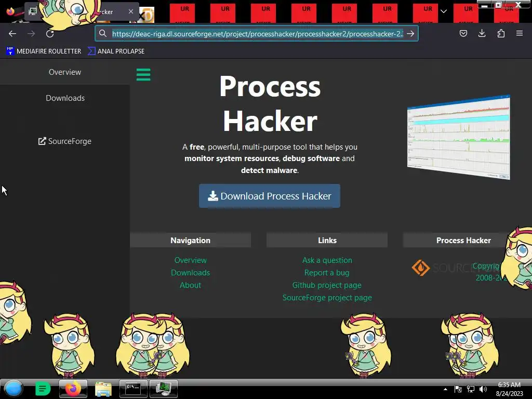The height and width of the screenshot is (399, 532).
Task: Toggle the green hamburger sidebar menu
Action: click(143, 75)
